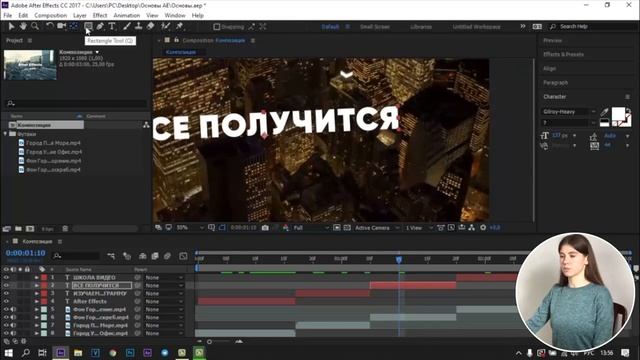Hide layer 2 ВСЕ ПОЛУЧИТСЯ with eye toggle
Screen dimensions: 640x360
[x=6, y=285]
